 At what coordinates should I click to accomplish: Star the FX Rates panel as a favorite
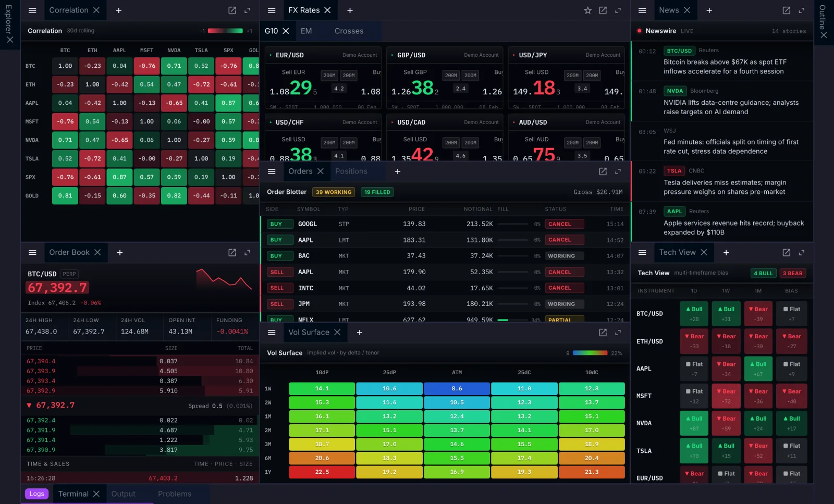tap(588, 10)
